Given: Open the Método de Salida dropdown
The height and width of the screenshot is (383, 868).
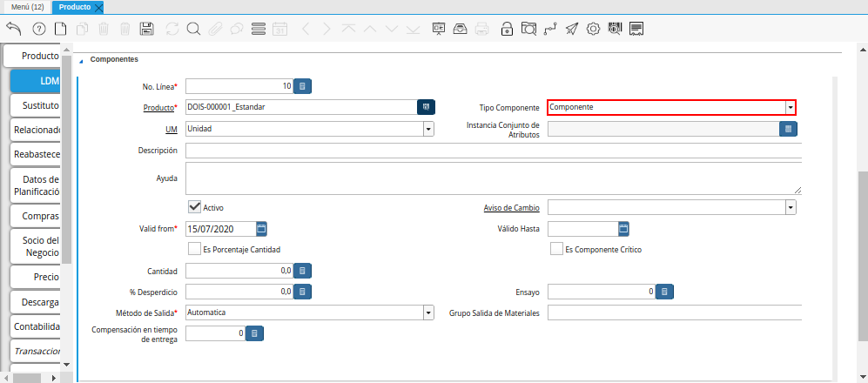Looking at the screenshot, I should [x=428, y=312].
